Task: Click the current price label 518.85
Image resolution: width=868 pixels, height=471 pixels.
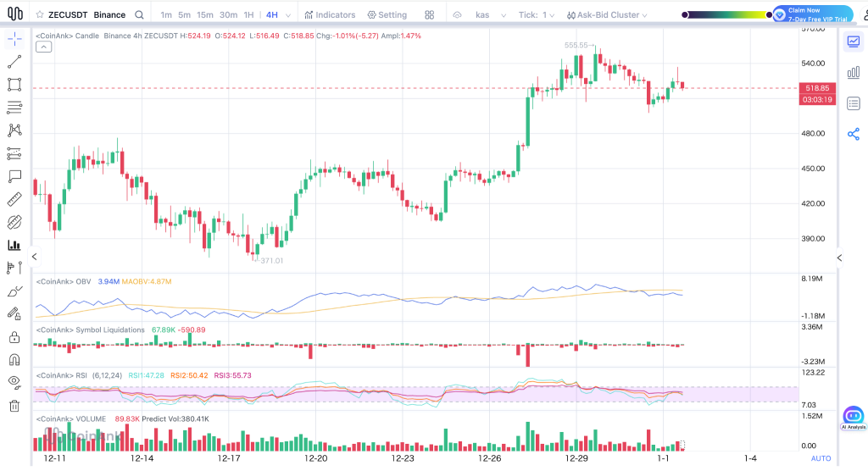Action: (x=818, y=88)
